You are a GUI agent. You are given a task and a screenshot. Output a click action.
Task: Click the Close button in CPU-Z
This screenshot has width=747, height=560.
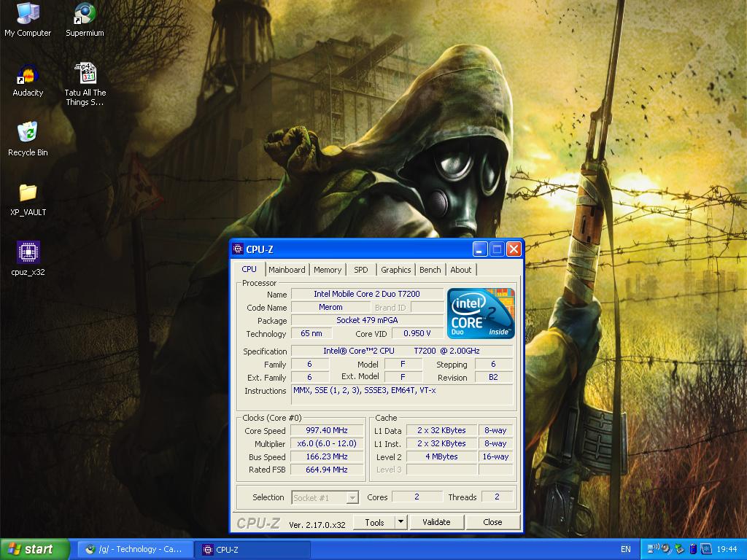point(492,522)
